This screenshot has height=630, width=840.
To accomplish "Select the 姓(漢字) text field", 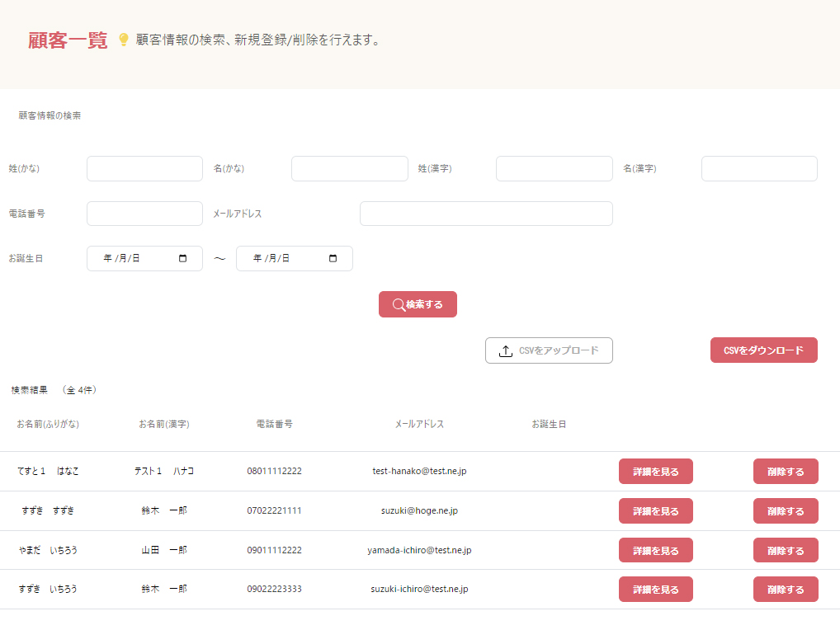I will point(554,168).
